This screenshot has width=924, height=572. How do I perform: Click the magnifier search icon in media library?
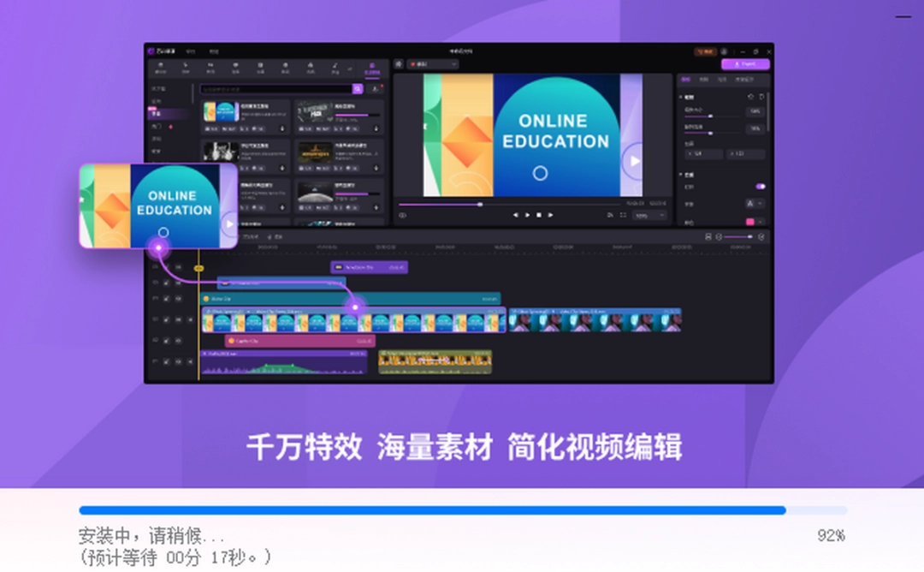pos(358,89)
